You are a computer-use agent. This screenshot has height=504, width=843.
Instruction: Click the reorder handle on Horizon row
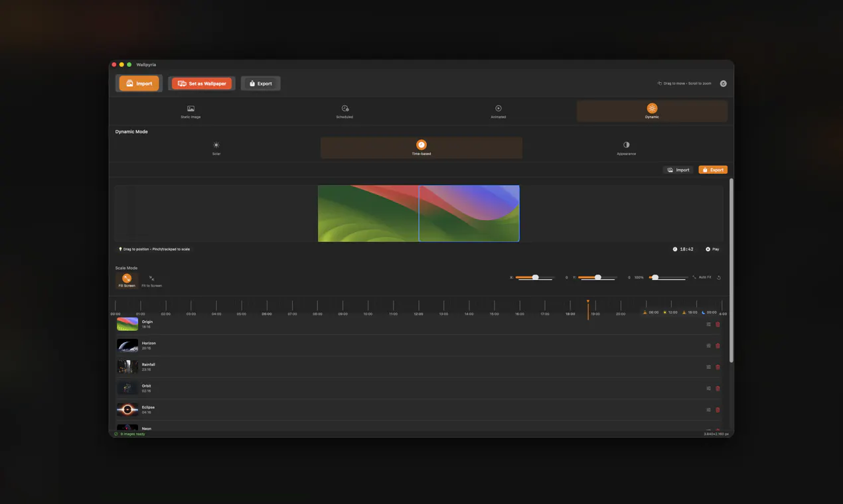point(708,346)
